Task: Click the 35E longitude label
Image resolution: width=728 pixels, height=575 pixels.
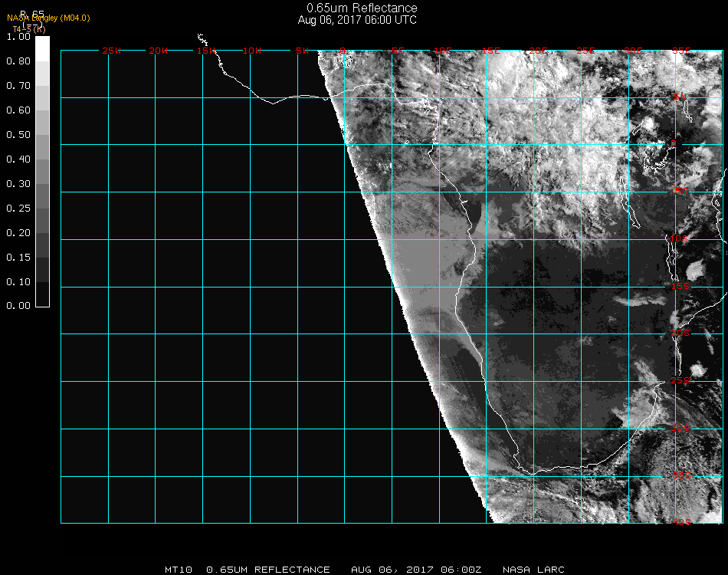Action: click(681, 51)
